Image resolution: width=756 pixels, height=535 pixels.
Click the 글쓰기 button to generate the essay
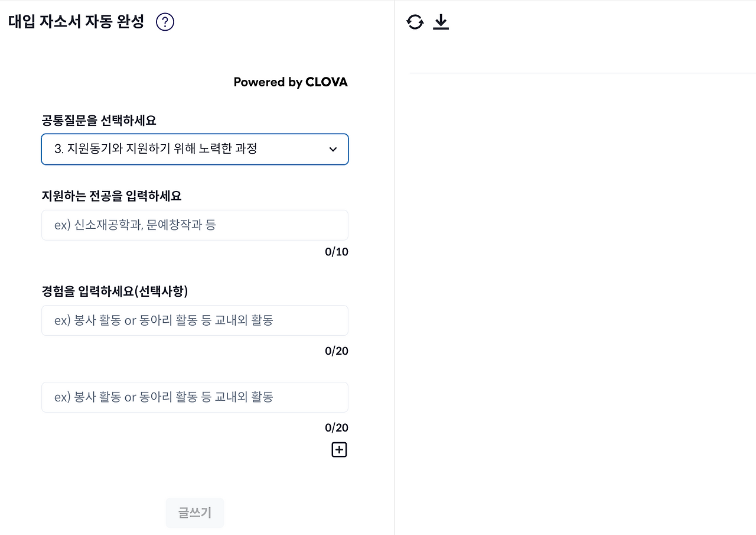(195, 512)
